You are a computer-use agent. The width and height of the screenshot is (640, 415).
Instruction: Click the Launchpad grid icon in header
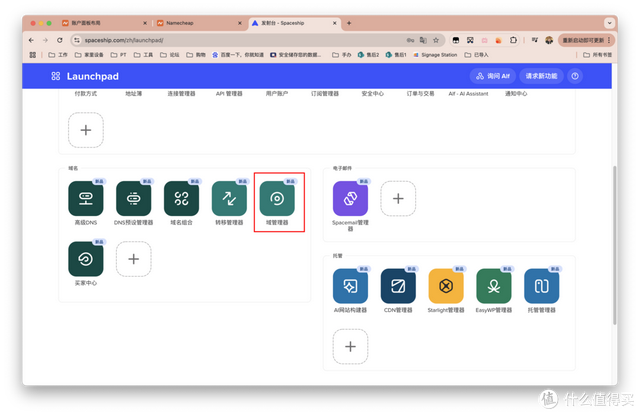tap(56, 76)
